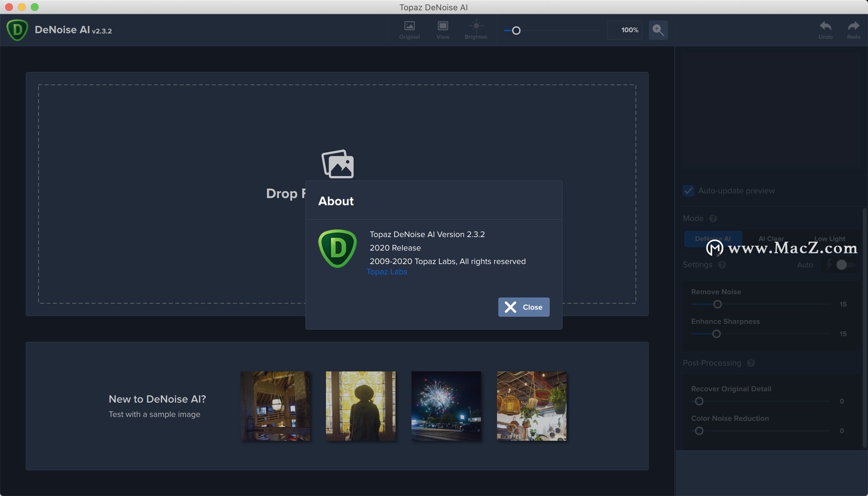
Task: Click the Remove Noise value 15
Action: click(x=843, y=304)
